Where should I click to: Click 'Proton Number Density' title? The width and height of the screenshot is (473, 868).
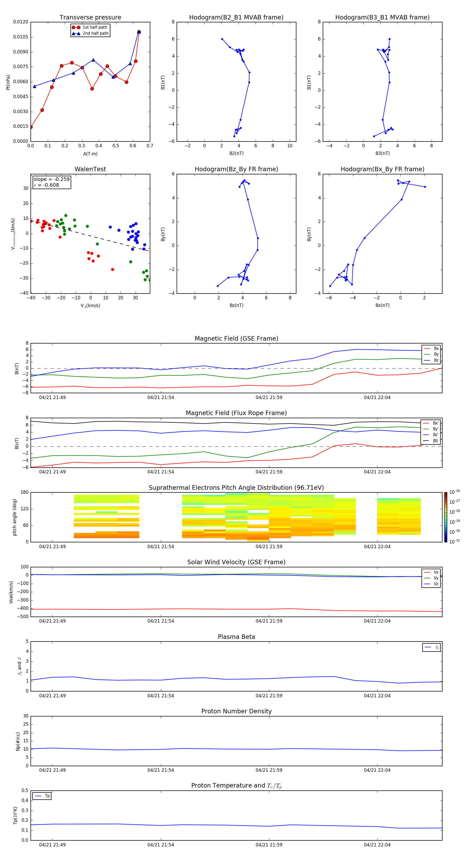click(236, 711)
